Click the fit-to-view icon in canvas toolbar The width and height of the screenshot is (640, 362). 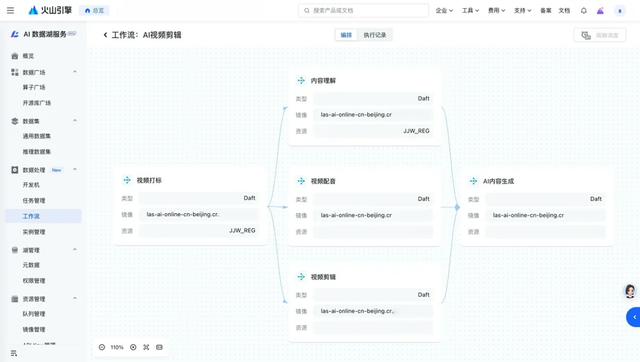coord(146,347)
